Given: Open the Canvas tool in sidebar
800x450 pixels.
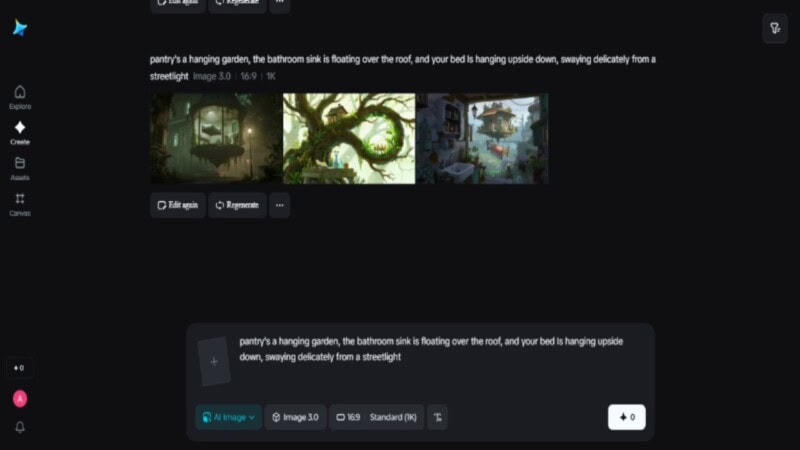Looking at the screenshot, I should click(20, 204).
